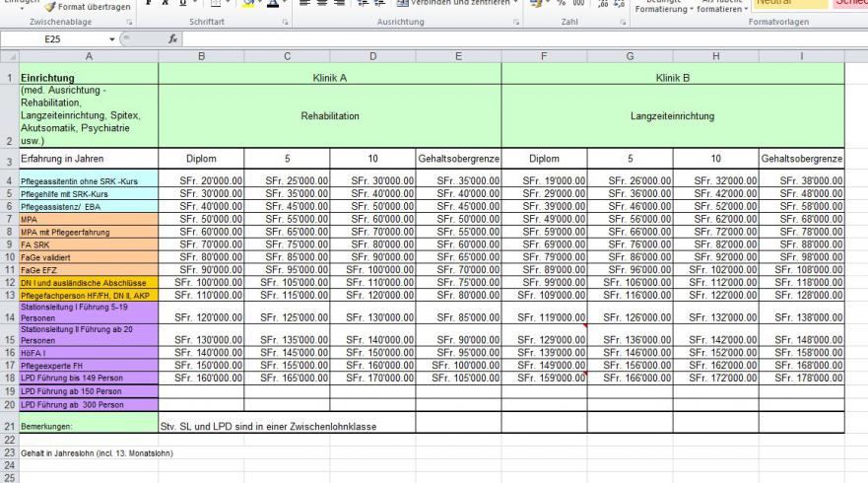The width and height of the screenshot is (868, 483).
Task: Open the Einfügen paste dropdown arrow
Action: [x=22, y=8]
